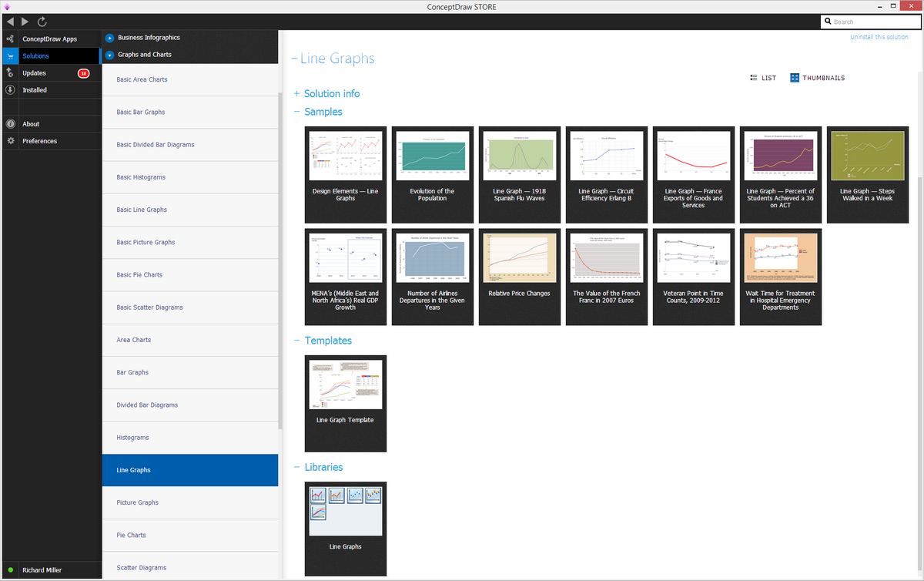Collapse the Samples section
This screenshot has width=924, height=581.
(296, 112)
